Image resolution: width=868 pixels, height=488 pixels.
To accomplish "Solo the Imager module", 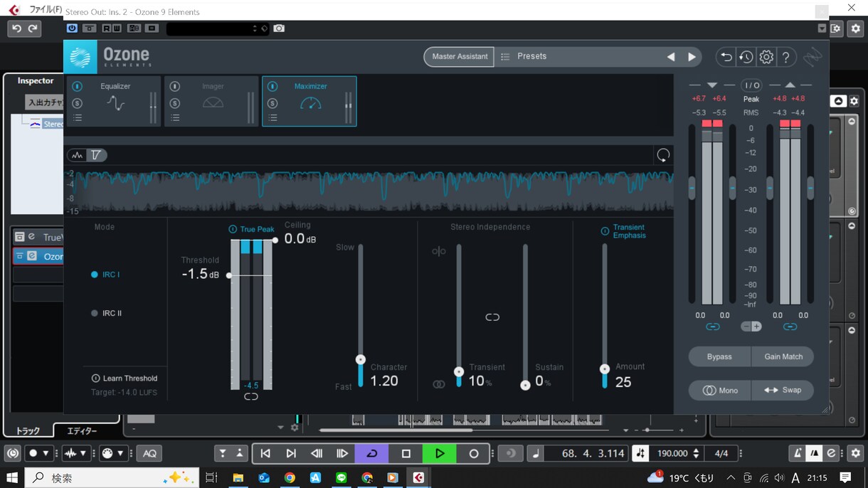I will (174, 104).
